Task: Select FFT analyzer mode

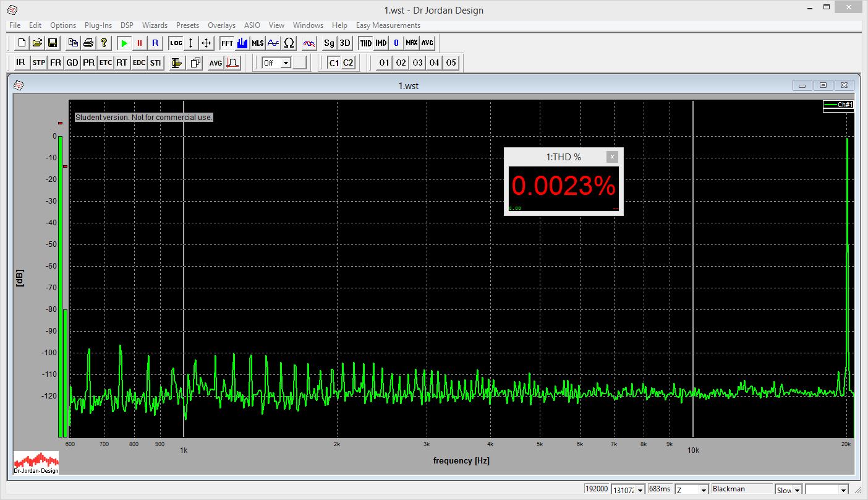Action: click(227, 43)
